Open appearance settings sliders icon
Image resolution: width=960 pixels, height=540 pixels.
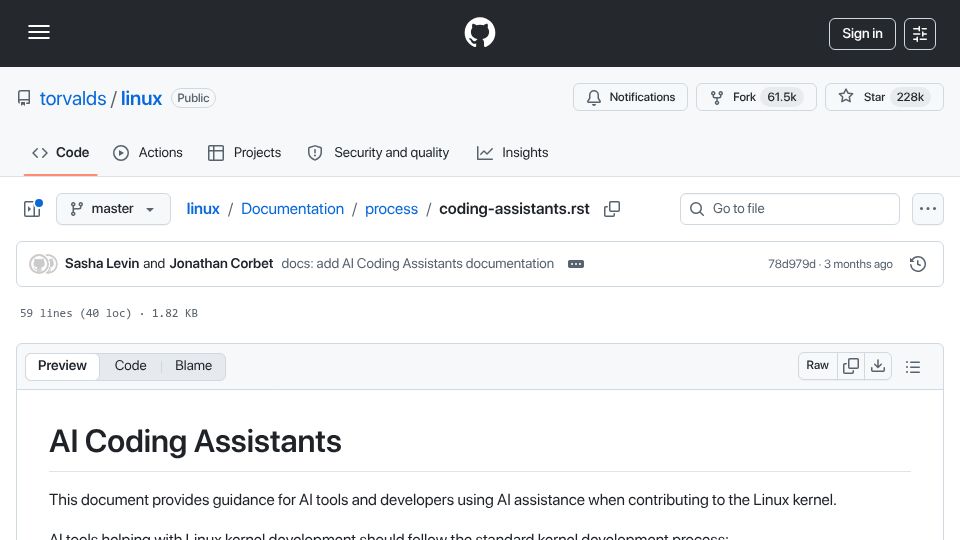[920, 34]
